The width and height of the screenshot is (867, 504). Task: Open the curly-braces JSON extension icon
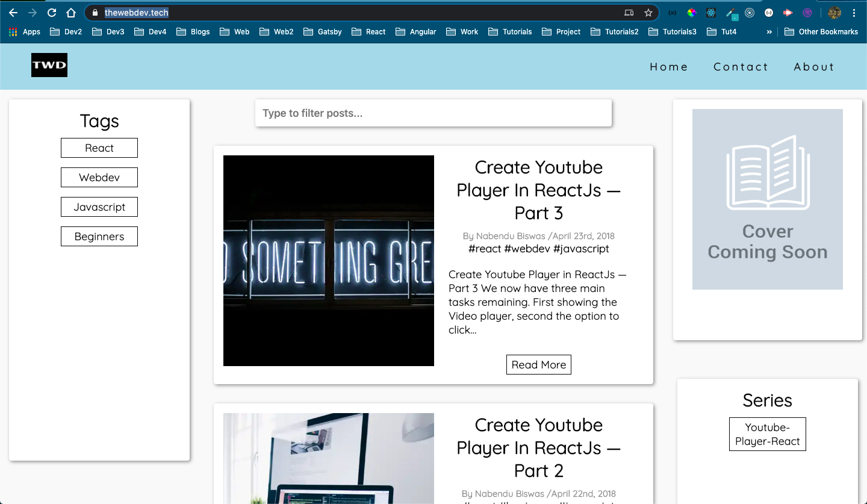click(673, 13)
